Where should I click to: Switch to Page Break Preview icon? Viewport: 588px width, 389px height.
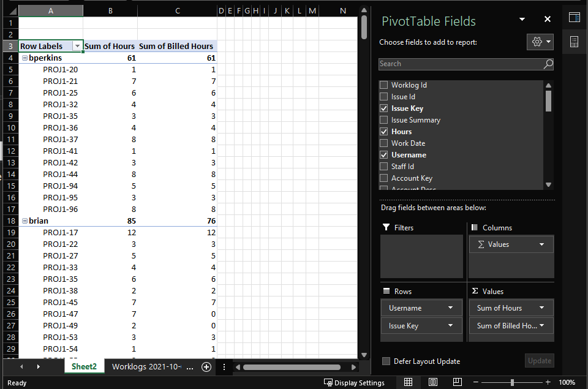click(x=458, y=382)
